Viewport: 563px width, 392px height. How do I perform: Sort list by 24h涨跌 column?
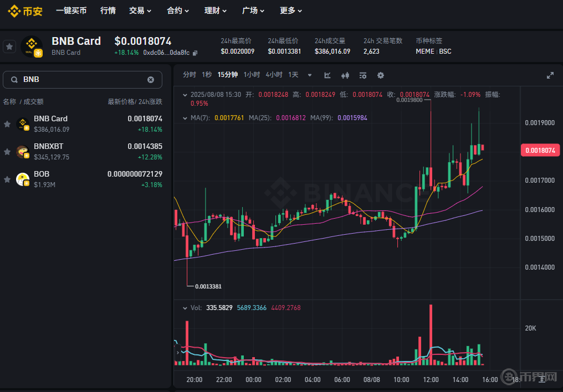(150, 102)
